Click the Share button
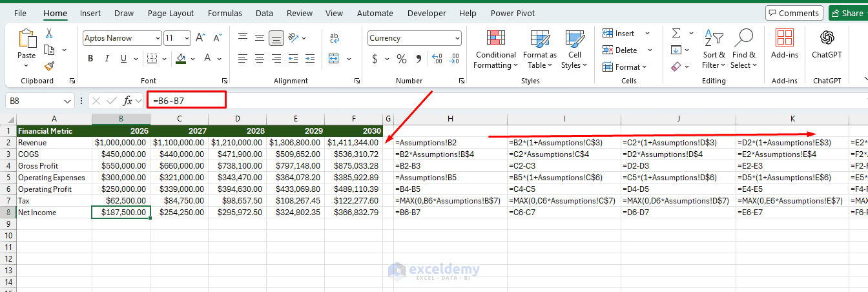This screenshot has width=868, height=292. point(847,13)
